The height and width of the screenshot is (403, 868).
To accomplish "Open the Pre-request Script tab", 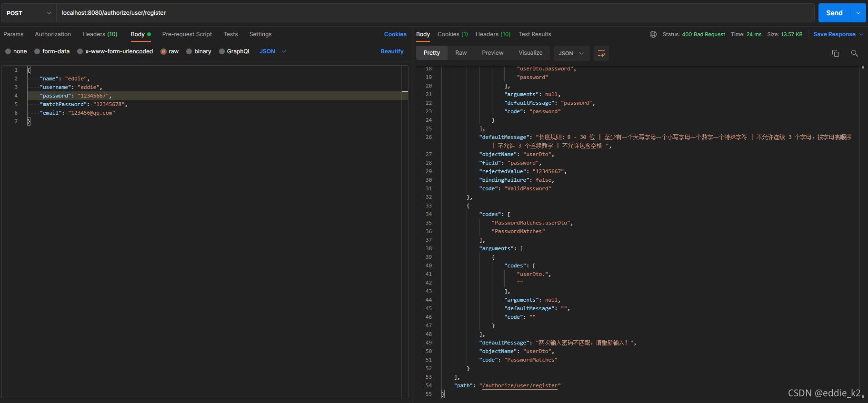I will point(187,34).
